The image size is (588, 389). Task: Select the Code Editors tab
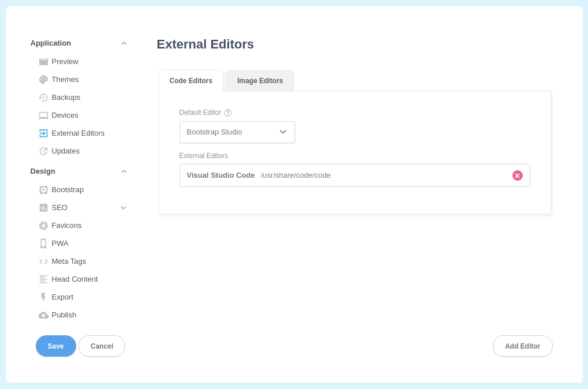(x=191, y=81)
